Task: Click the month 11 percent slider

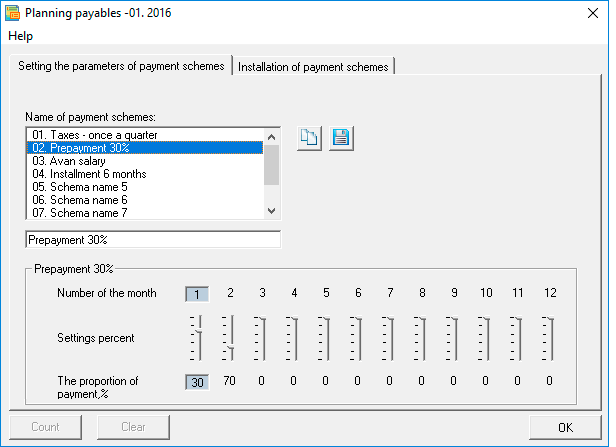Action: [x=517, y=338]
